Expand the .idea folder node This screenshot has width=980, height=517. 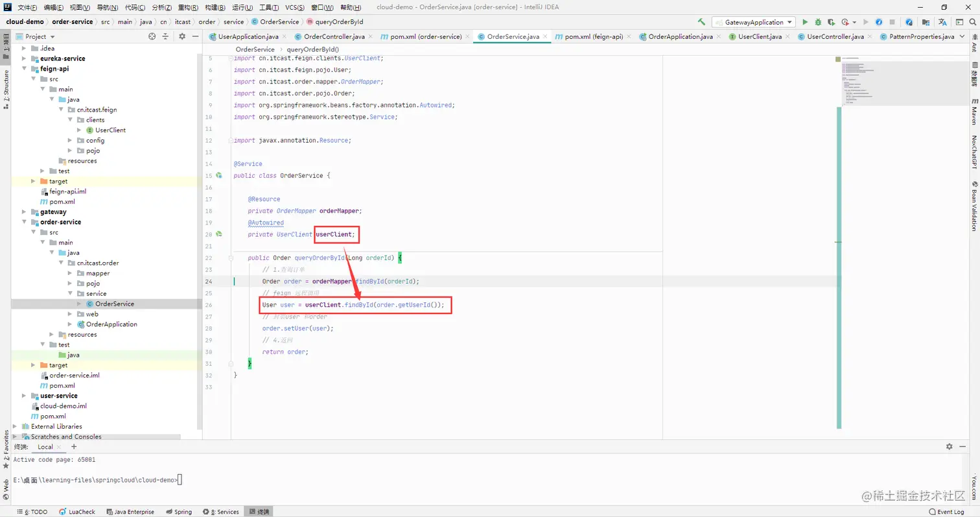point(25,48)
